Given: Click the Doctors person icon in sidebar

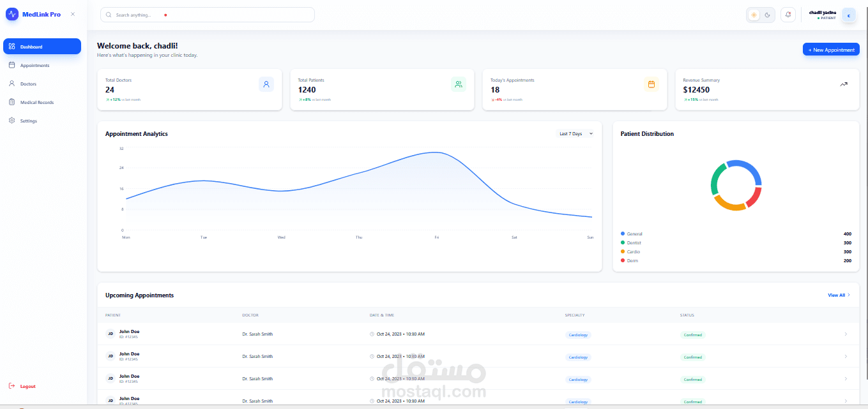Looking at the screenshot, I should (x=12, y=84).
